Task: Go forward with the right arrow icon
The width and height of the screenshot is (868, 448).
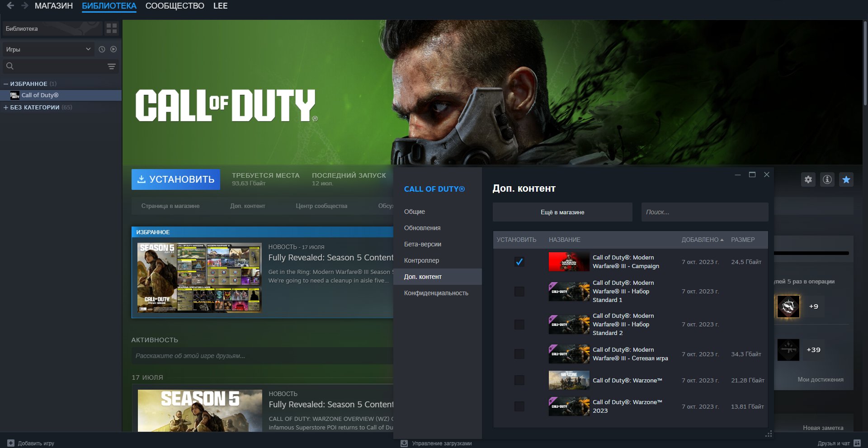Action: pyautogui.click(x=25, y=6)
